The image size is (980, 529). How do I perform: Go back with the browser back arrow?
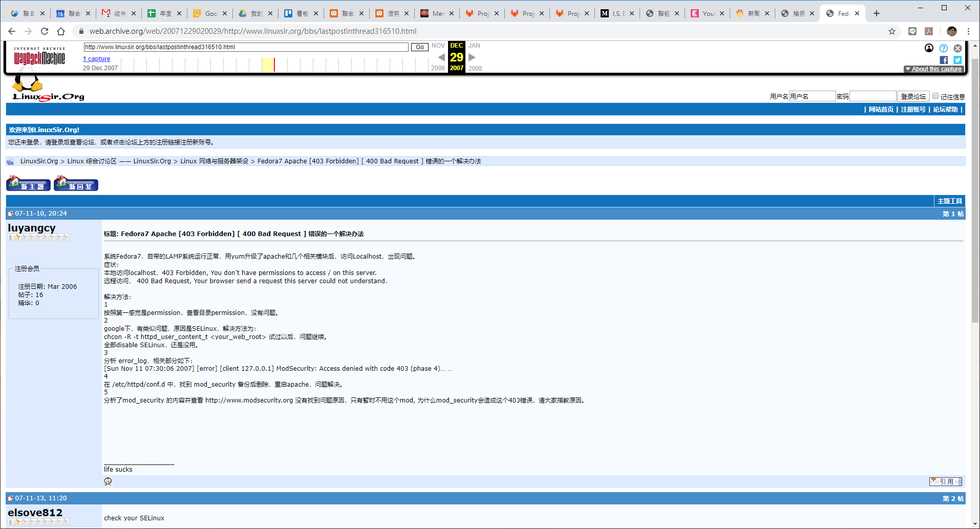(x=12, y=31)
